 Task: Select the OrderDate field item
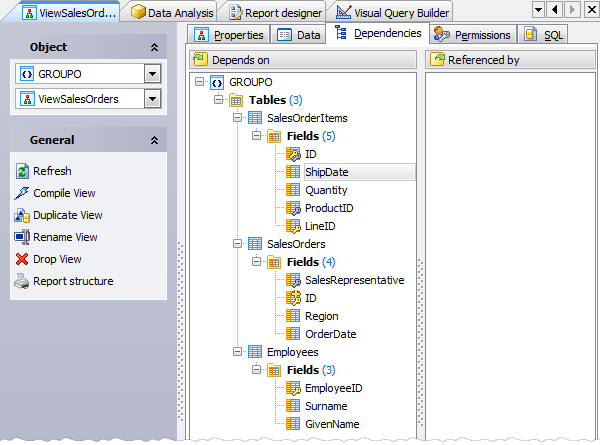pos(330,334)
